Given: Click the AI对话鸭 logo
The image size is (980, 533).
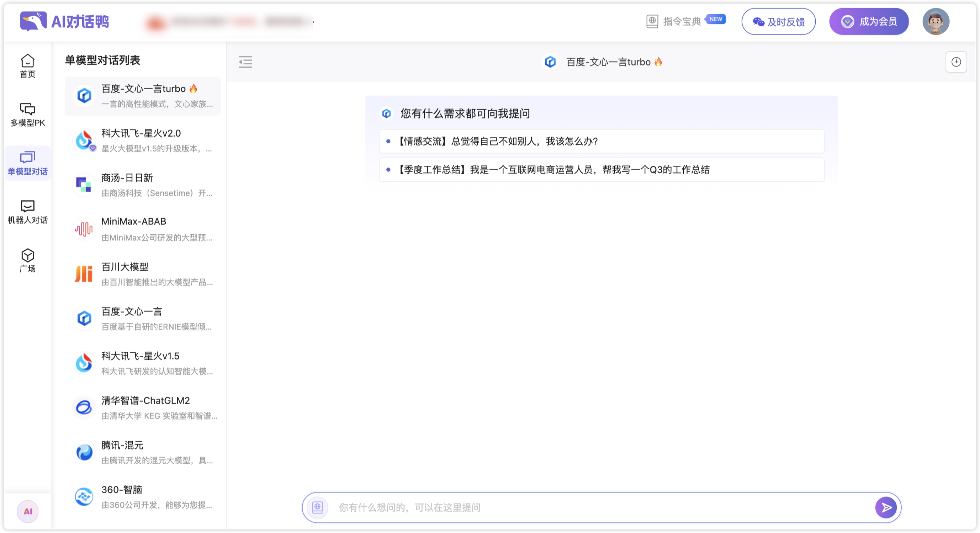Looking at the screenshot, I should tap(64, 21).
